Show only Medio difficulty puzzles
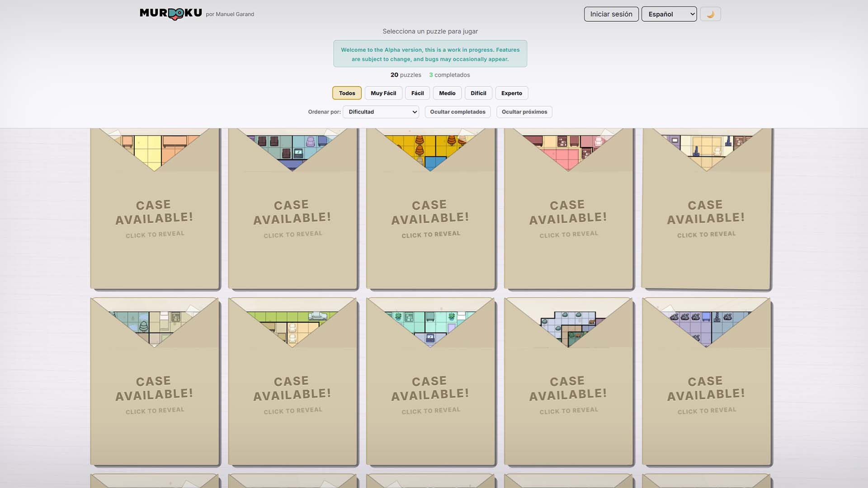 click(x=447, y=93)
